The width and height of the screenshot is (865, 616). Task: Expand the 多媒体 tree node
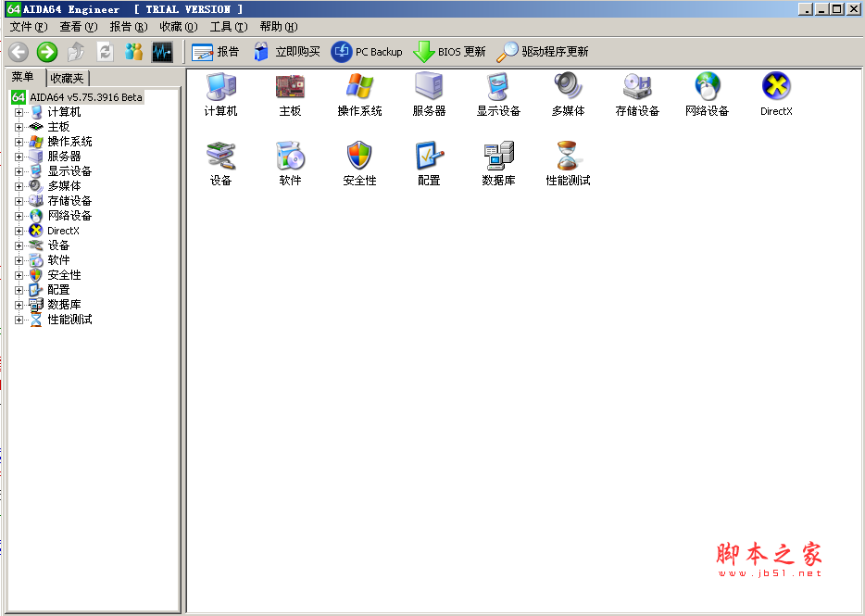(x=19, y=186)
